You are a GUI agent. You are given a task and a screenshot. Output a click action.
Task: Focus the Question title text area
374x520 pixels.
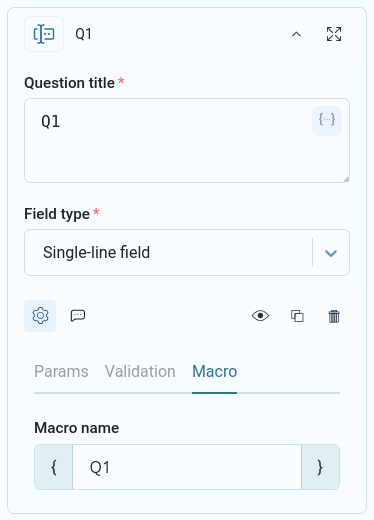tap(187, 140)
